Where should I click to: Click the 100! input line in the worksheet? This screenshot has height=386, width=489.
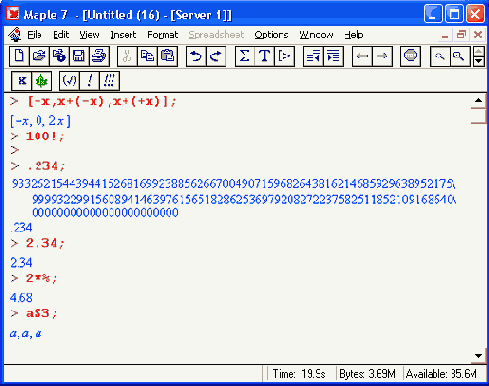pos(45,136)
